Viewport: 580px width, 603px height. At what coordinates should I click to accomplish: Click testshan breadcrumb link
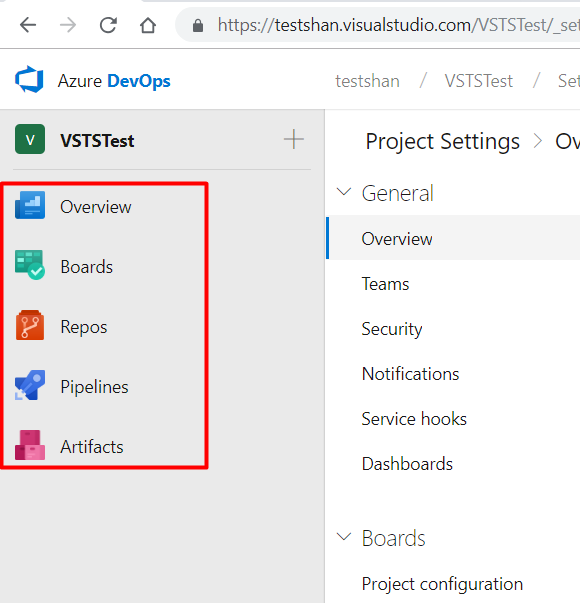(367, 81)
